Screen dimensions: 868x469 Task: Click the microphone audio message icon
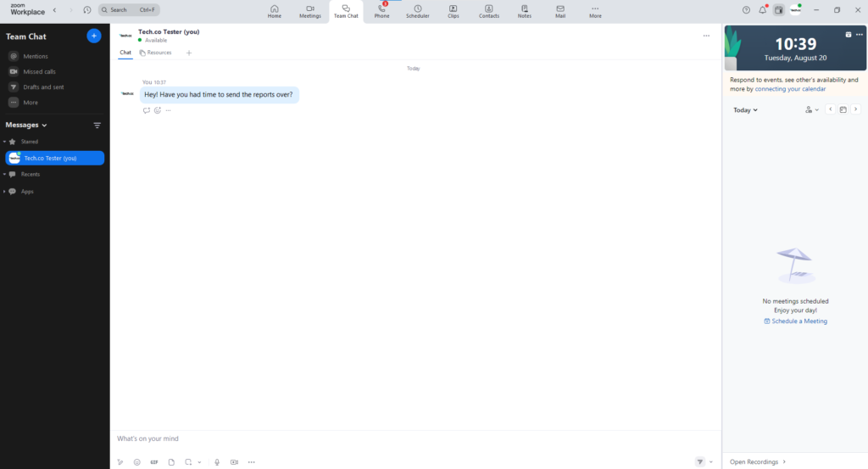point(217,462)
